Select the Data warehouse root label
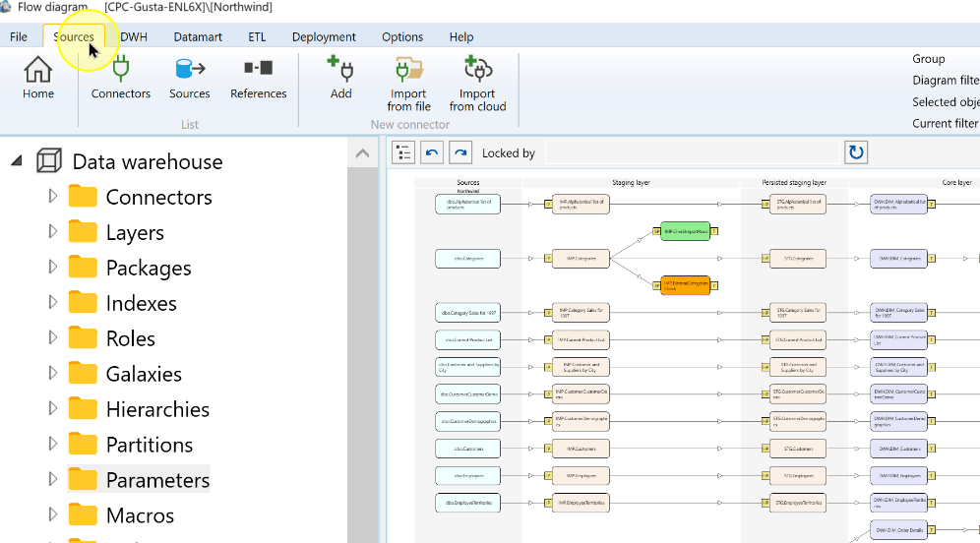Viewport: 980px width, 543px height. 148,162
